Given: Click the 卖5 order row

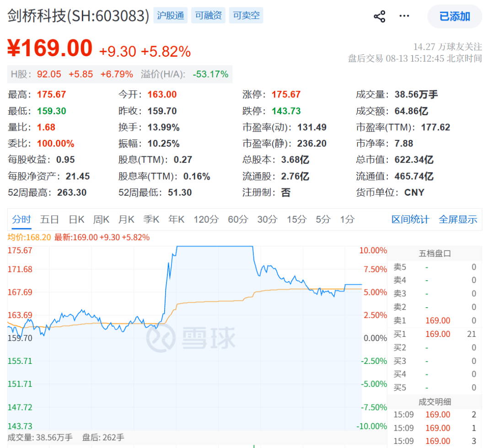Looking at the screenshot, I should (435, 267).
